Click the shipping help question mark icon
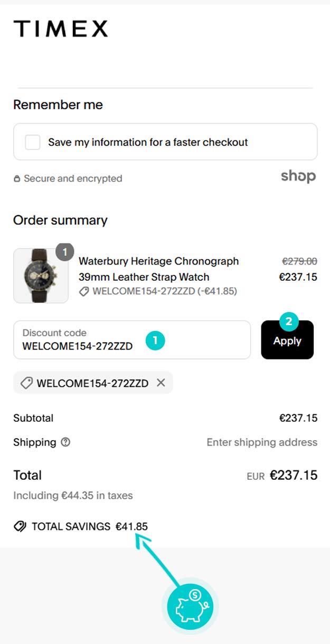Viewport: 330px width, 644px height. click(65, 442)
